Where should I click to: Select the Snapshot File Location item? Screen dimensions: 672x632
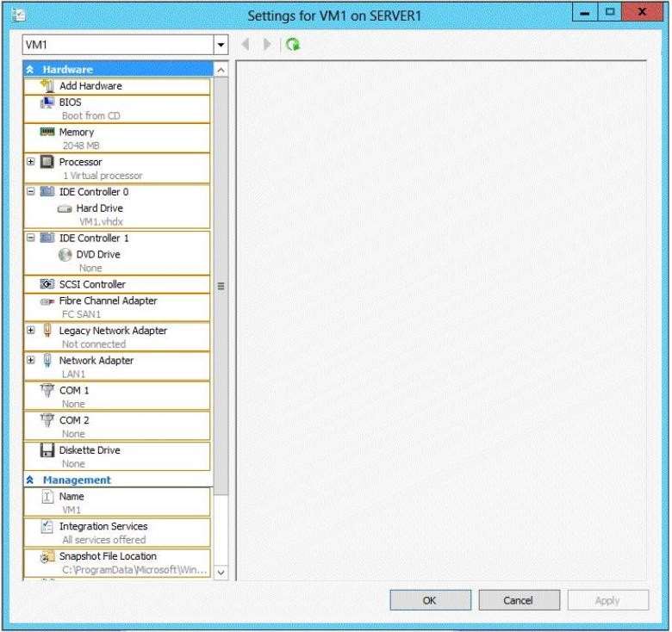pyautogui.click(x=117, y=562)
